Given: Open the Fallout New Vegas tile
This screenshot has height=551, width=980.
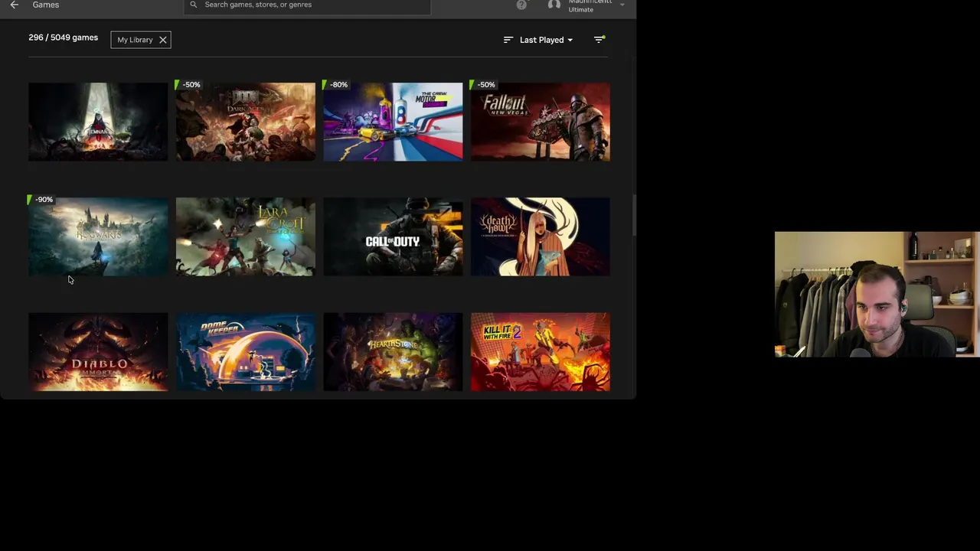Looking at the screenshot, I should coord(541,122).
